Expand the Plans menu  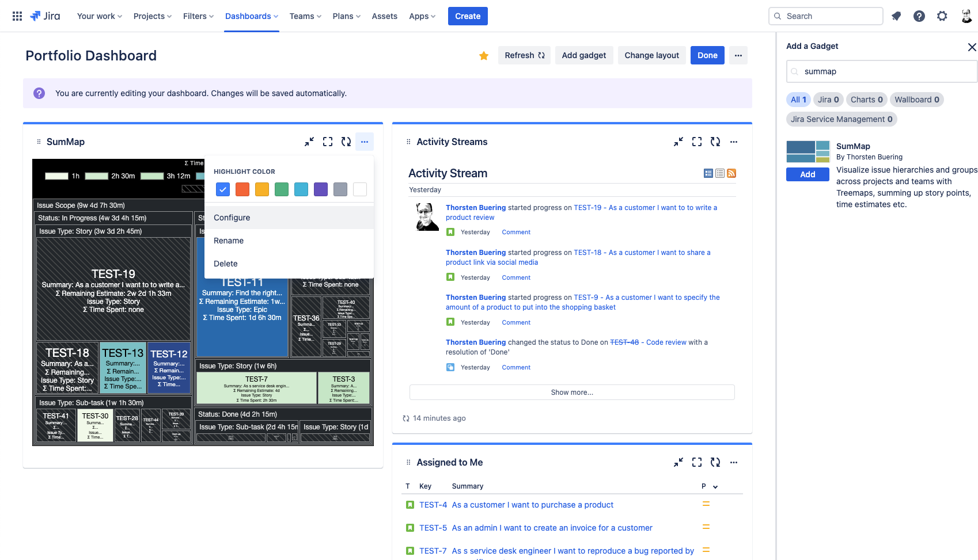(346, 16)
